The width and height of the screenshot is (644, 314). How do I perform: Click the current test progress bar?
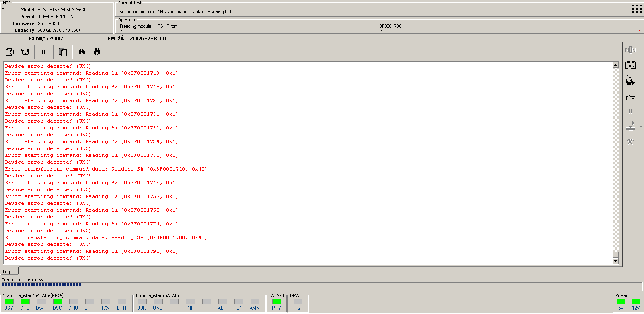(x=322, y=285)
